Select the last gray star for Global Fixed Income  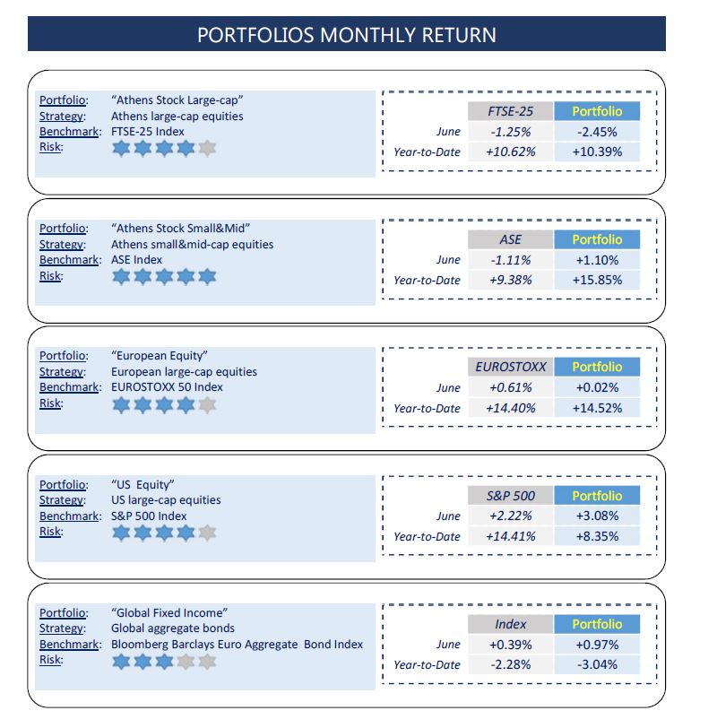207,662
